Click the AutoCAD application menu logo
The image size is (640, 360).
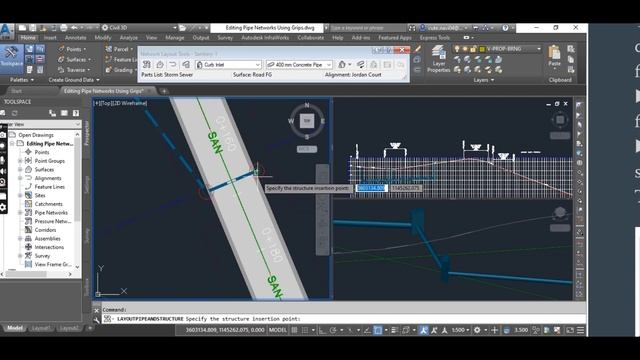pyautogui.click(x=6, y=31)
